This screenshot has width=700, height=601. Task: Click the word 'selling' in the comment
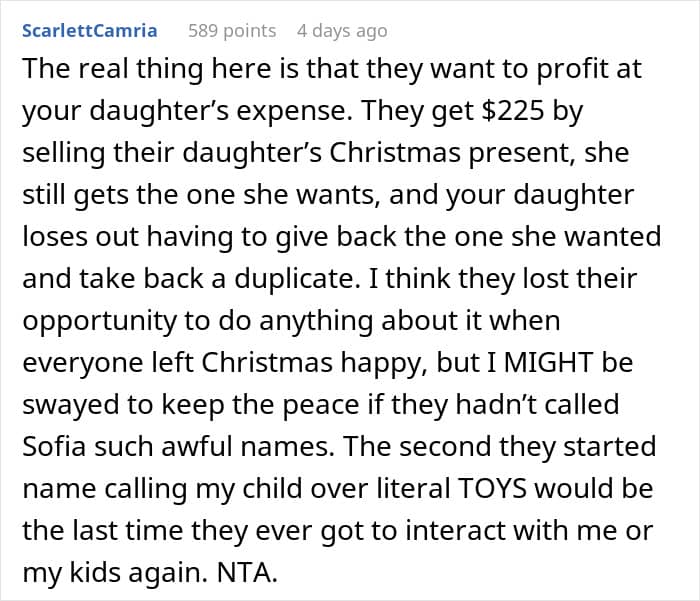(x=62, y=155)
